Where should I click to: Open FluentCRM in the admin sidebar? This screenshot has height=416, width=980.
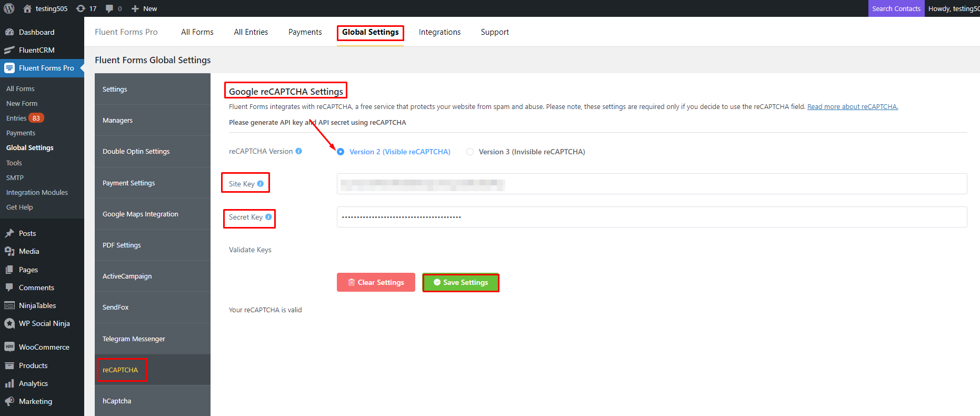[x=36, y=50]
